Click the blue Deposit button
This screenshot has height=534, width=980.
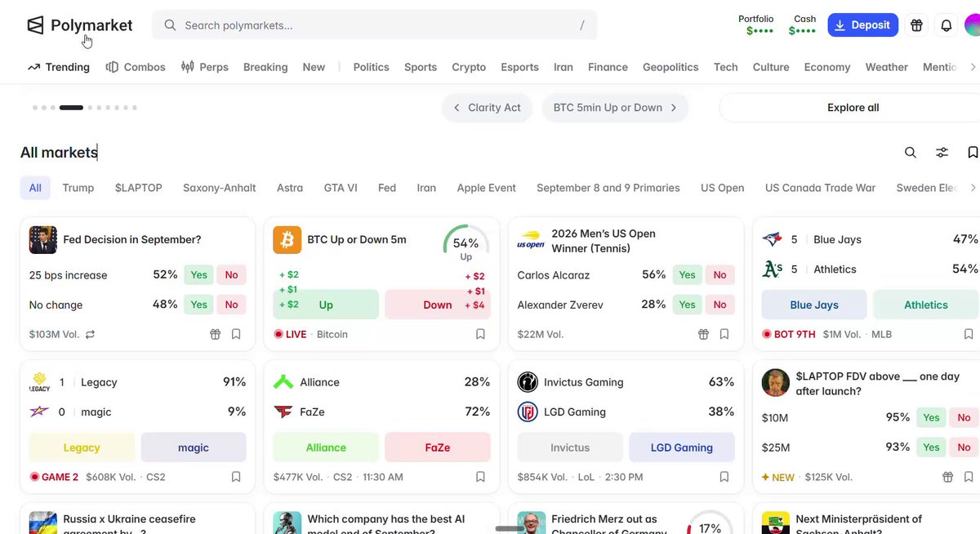point(863,25)
